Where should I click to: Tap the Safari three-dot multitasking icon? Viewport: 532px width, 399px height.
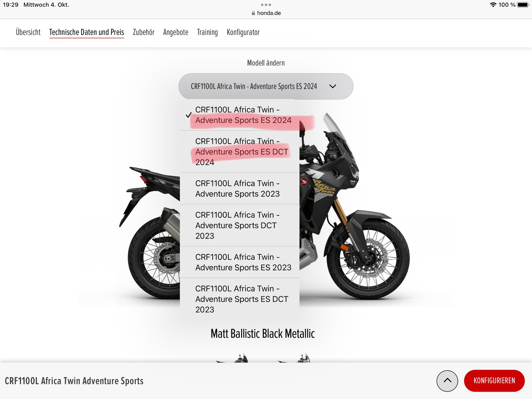pyautogui.click(x=266, y=5)
